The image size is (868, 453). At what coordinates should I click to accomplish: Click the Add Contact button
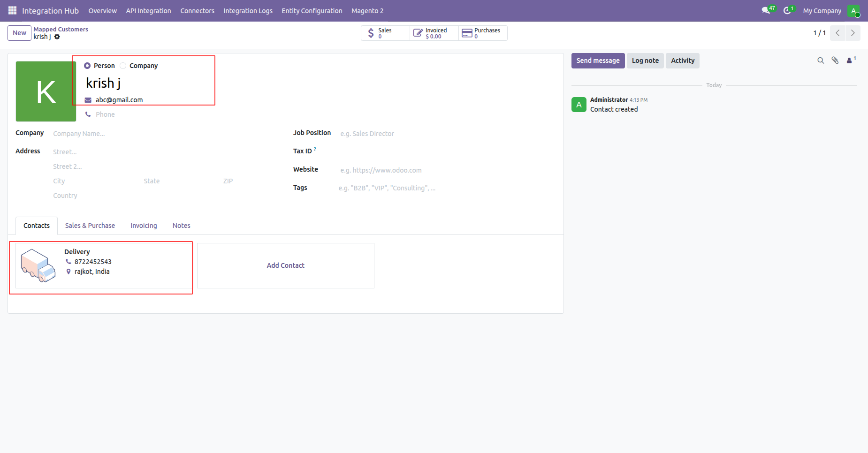pos(286,265)
